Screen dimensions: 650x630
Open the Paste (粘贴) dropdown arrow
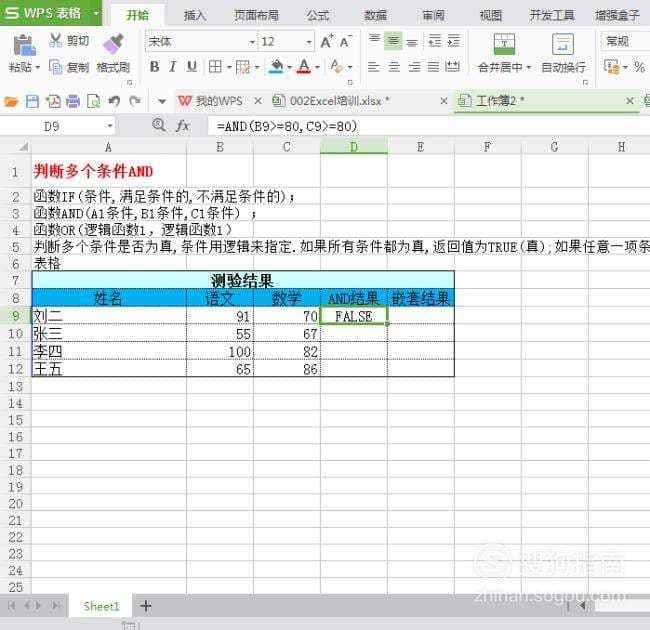[37, 68]
